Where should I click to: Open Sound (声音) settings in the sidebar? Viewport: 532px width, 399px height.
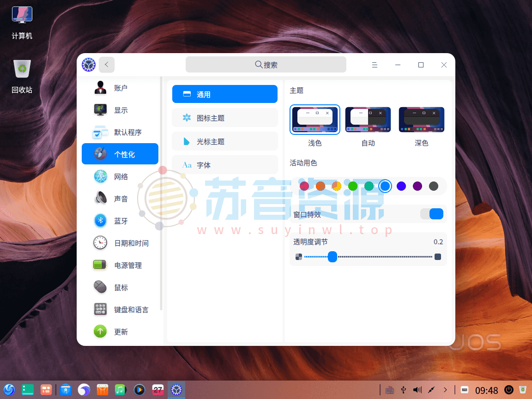(x=122, y=199)
